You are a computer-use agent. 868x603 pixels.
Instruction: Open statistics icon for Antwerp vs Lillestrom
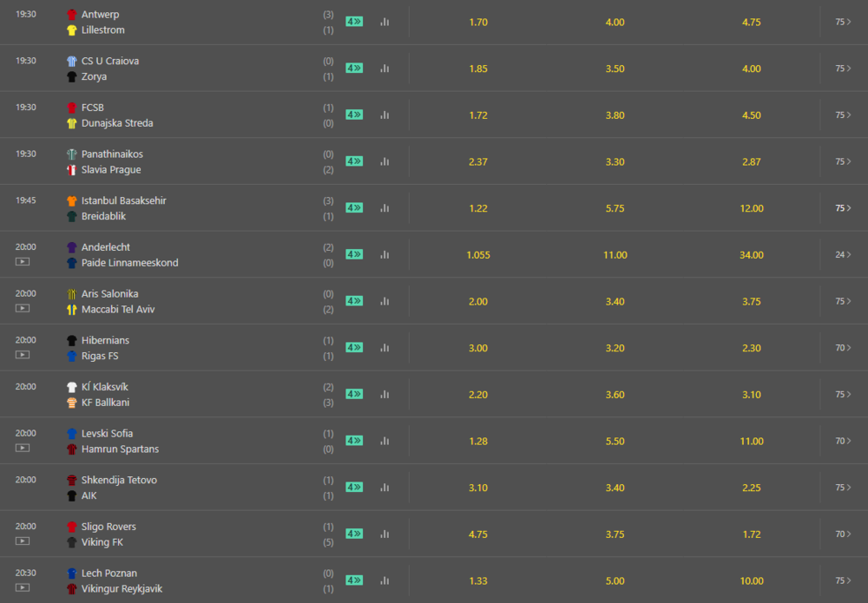click(x=385, y=22)
